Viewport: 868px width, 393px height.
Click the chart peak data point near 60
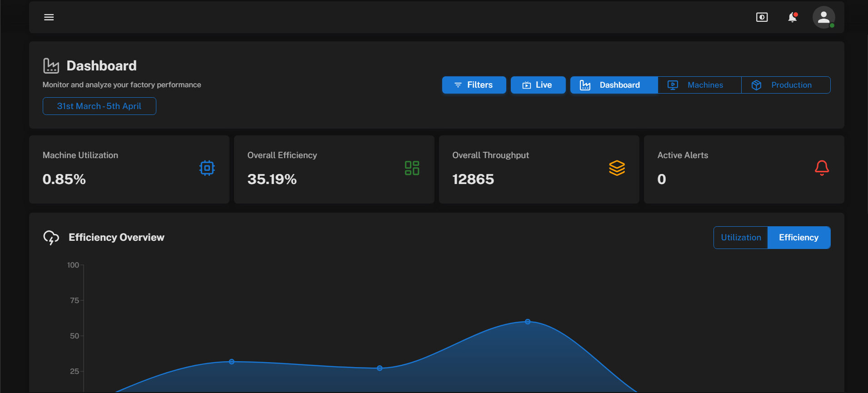528,322
